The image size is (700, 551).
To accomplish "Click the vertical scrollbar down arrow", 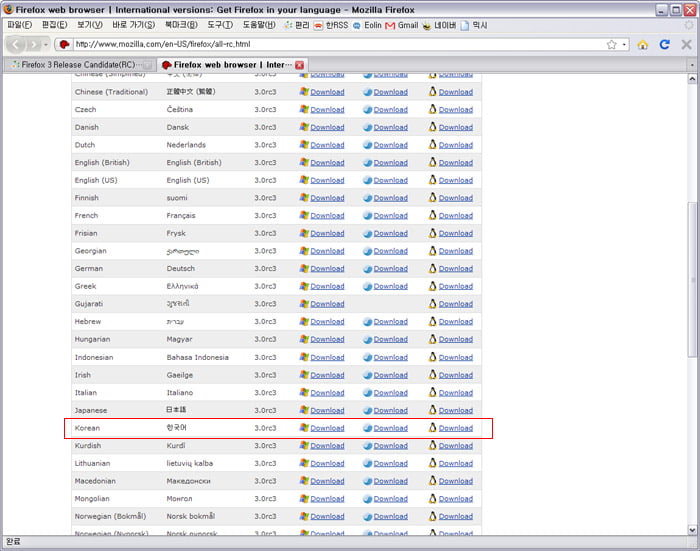I will tap(692, 530).
